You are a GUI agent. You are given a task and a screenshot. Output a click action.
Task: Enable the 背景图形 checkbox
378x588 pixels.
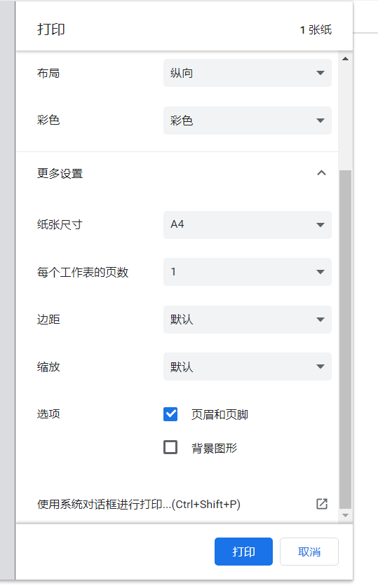pos(170,447)
